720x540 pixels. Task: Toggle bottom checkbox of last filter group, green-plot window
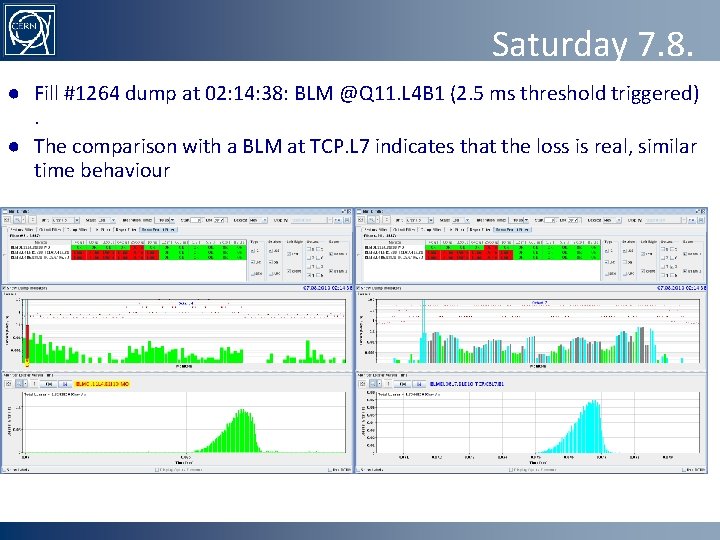click(332, 271)
